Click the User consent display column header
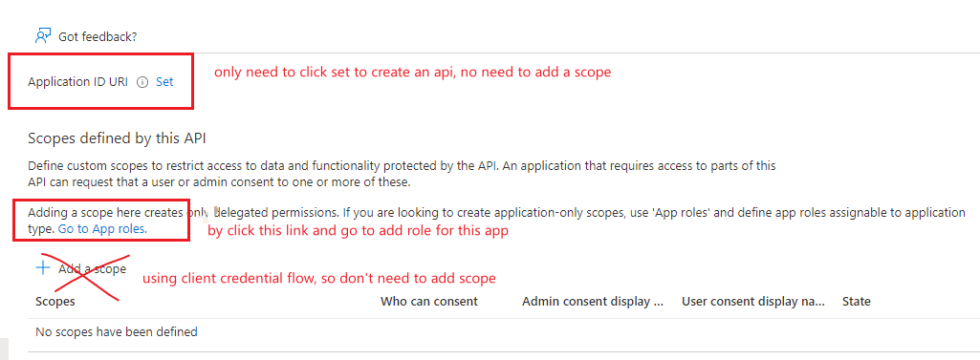The width and height of the screenshot is (980, 360). click(x=753, y=302)
